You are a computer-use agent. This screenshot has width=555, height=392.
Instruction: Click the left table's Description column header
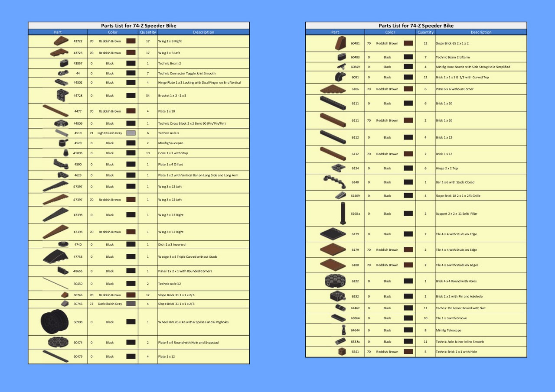pyautogui.click(x=203, y=32)
